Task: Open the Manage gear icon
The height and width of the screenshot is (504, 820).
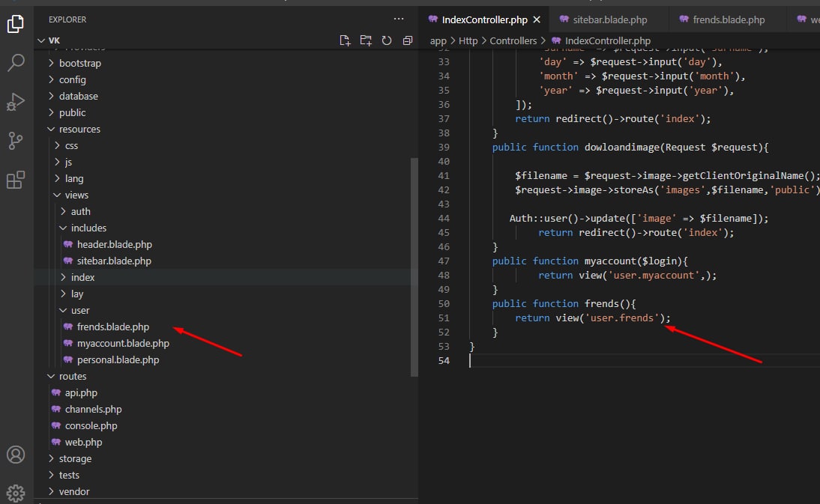Action: coord(16,492)
